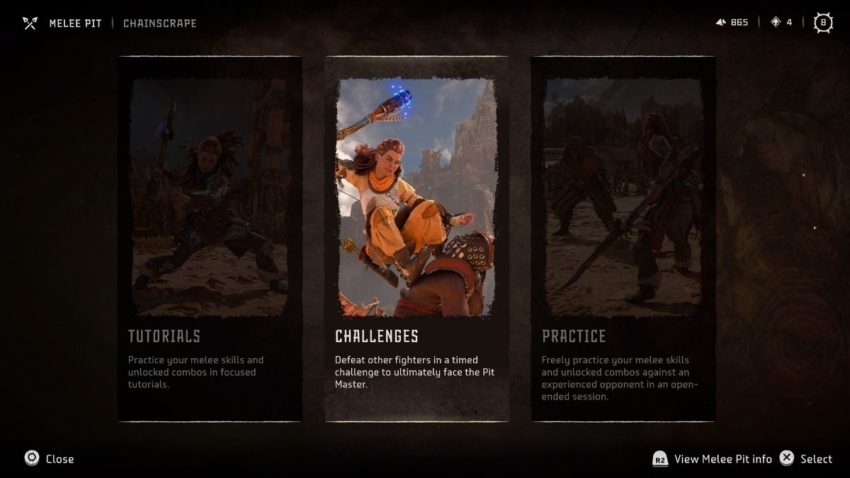Open the Tutorials heading
Viewport: 850px width, 478px height.
click(x=164, y=337)
